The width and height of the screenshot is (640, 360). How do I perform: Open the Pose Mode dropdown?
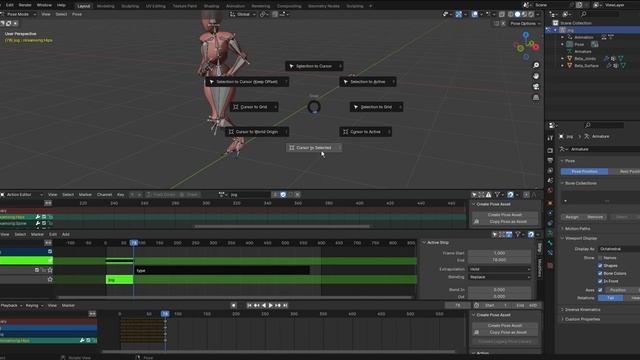pos(19,14)
